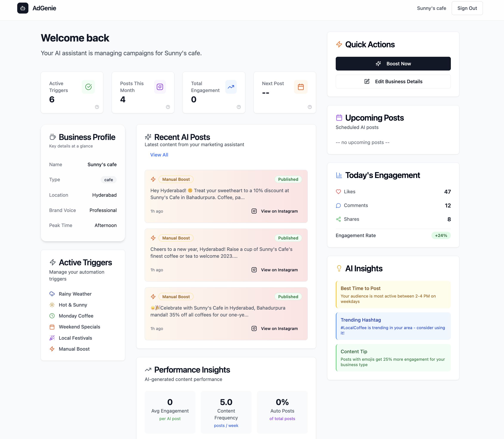Click the Boost Now button

click(393, 64)
